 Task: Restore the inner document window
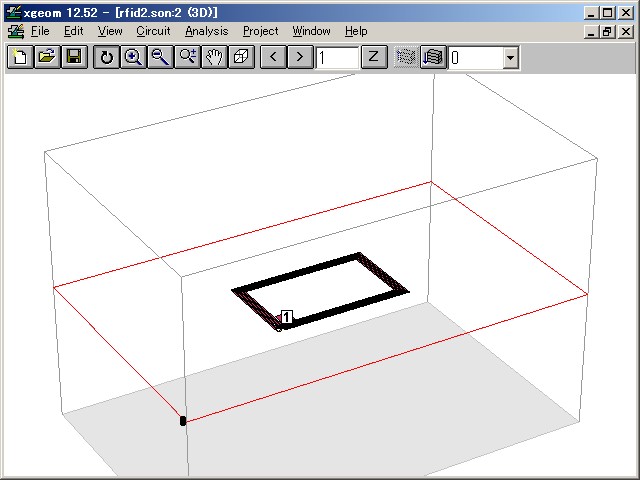[x=608, y=31]
